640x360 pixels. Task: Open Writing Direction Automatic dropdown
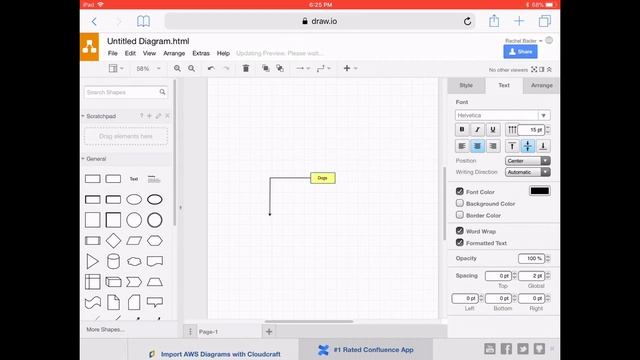click(x=528, y=172)
